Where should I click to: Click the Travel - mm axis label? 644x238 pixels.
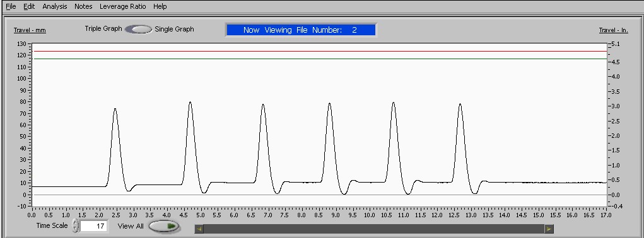(x=30, y=30)
